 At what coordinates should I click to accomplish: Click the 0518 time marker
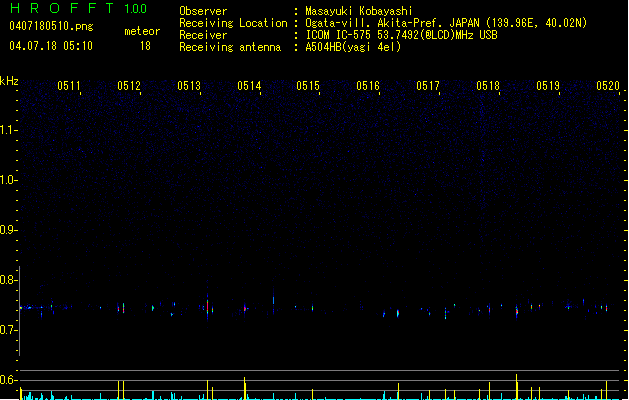488,86
